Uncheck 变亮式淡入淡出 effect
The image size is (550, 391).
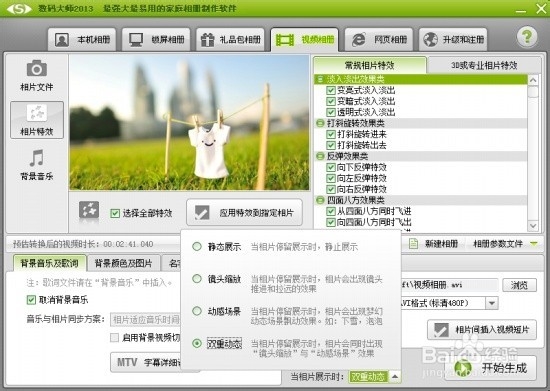pos(330,90)
